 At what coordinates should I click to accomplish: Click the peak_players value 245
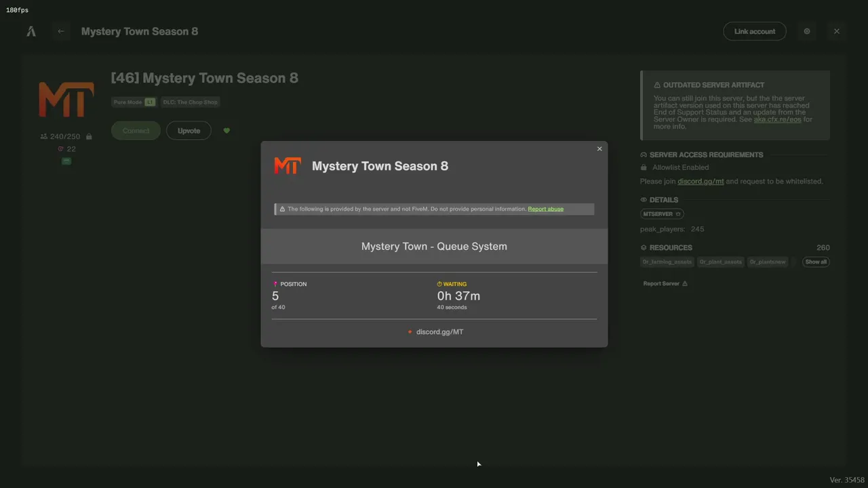[x=697, y=230]
